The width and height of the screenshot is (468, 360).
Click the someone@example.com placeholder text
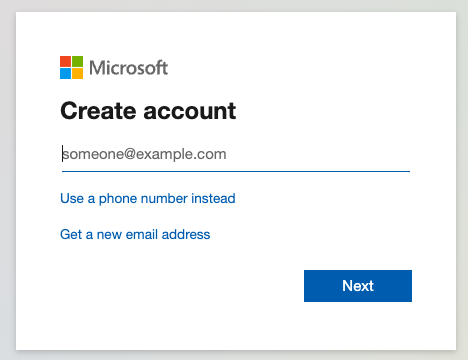145,154
